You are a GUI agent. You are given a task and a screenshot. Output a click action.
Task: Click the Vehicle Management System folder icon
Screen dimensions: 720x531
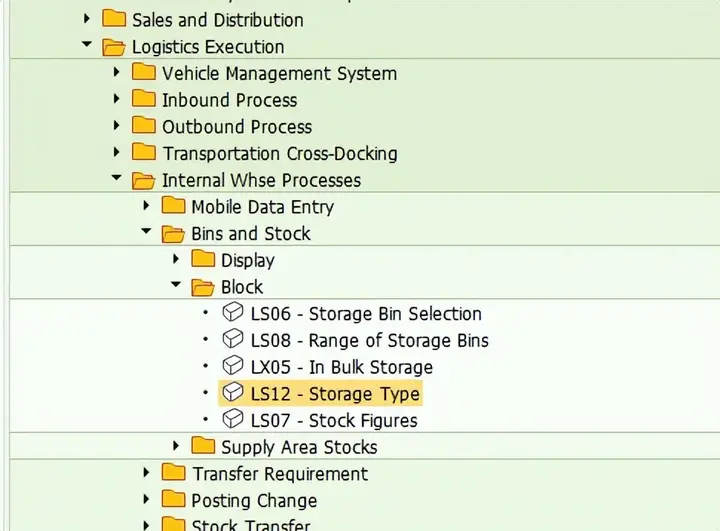pyautogui.click(x=145, y=73)
